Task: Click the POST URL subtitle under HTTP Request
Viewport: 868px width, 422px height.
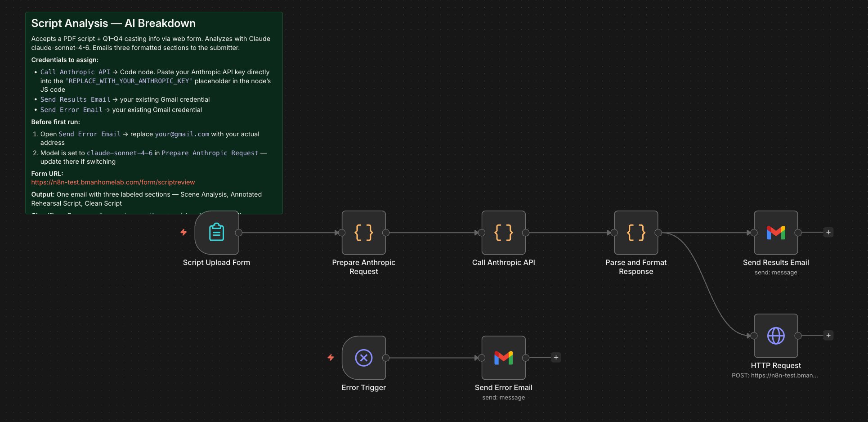Action: click(x=775, y=375)
